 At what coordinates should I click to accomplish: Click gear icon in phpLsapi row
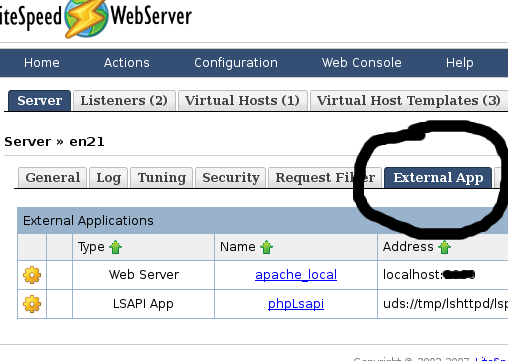tap(32, 304)
